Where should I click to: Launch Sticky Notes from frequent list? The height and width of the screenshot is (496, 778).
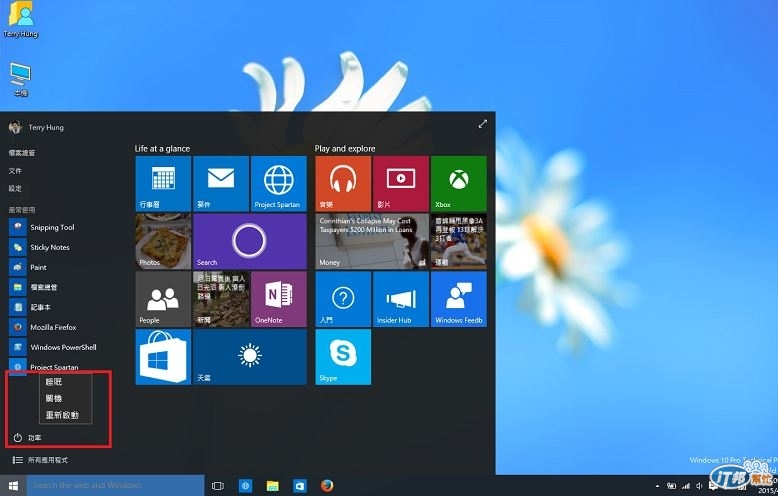(40, 247)
